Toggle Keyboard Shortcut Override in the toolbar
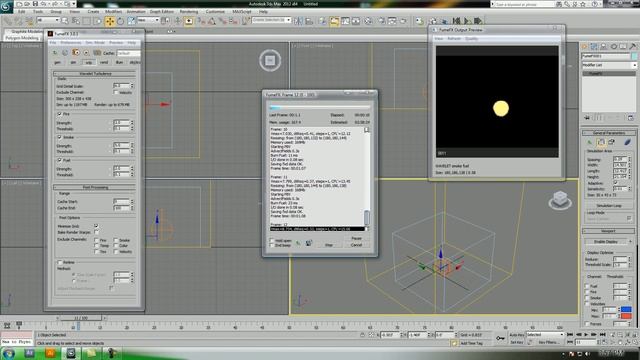Viewport: 640px width, 360px height. (x=189, y=21)
